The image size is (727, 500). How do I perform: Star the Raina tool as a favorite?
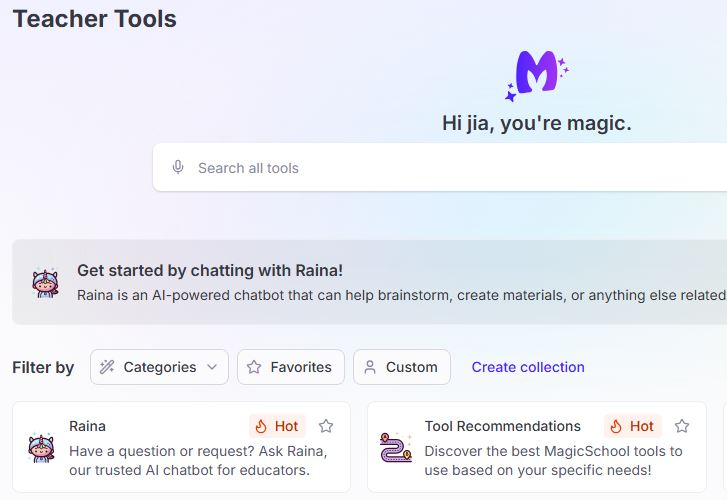[x=326, y=426]
